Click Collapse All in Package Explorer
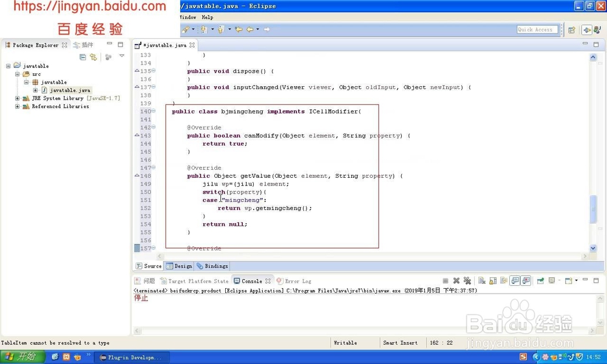 pos(83,57)
